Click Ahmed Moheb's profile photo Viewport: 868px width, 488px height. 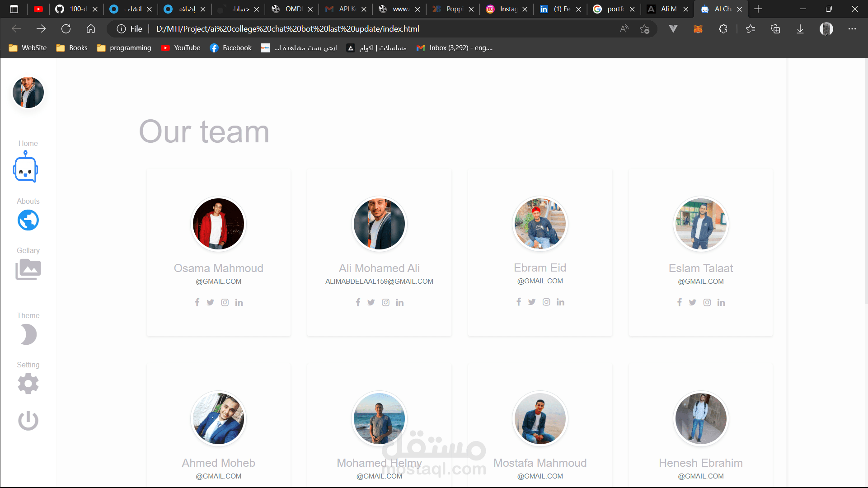(x=219, y=418)
